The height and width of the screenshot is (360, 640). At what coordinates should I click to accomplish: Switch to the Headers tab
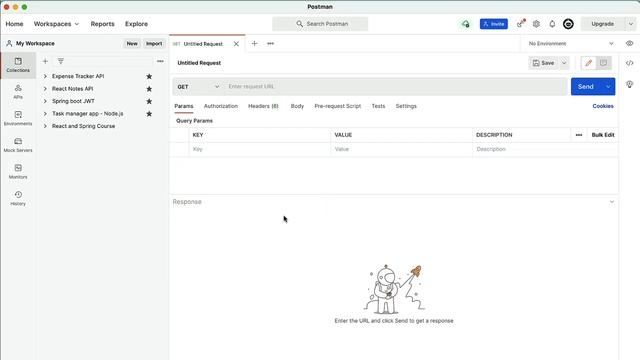coord(263,106)
